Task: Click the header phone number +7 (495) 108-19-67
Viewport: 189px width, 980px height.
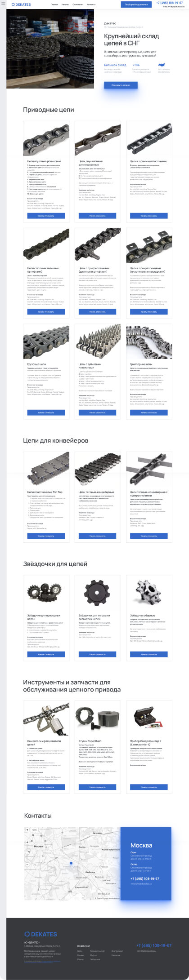Action: click(170, 3)
